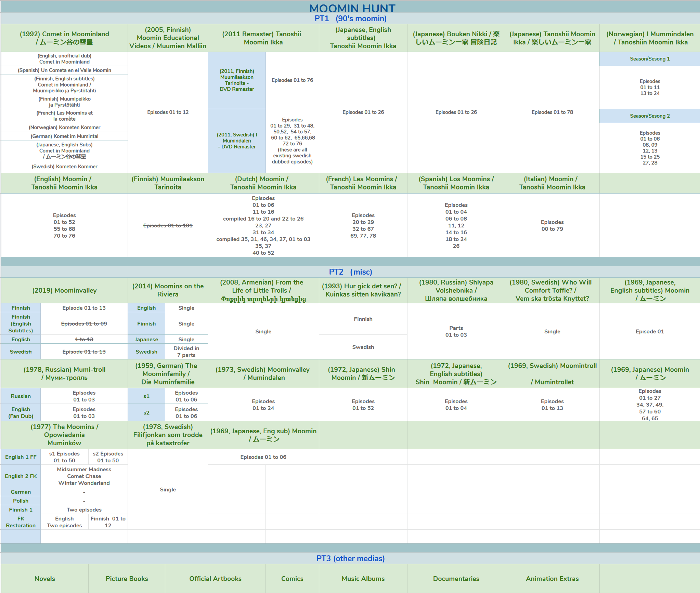Click the PT2 (misc) section header
Viewport: 700px width, 593px height.
(350, 272)
